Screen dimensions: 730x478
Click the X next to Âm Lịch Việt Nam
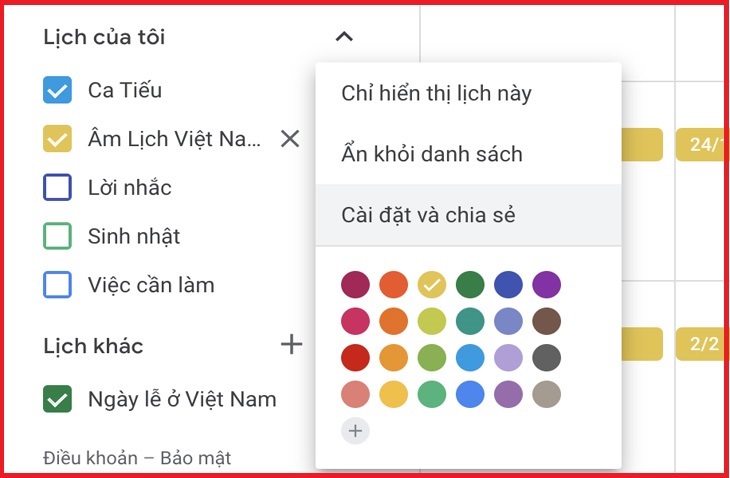290,139
